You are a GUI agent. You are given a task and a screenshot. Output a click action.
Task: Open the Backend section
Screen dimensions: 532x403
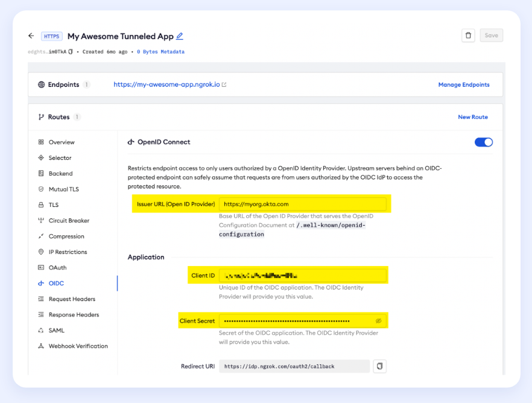(60, 173)
